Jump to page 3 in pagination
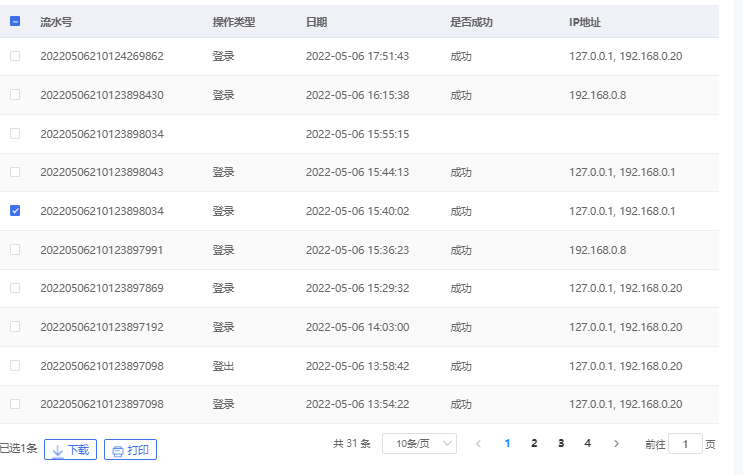 561,443
